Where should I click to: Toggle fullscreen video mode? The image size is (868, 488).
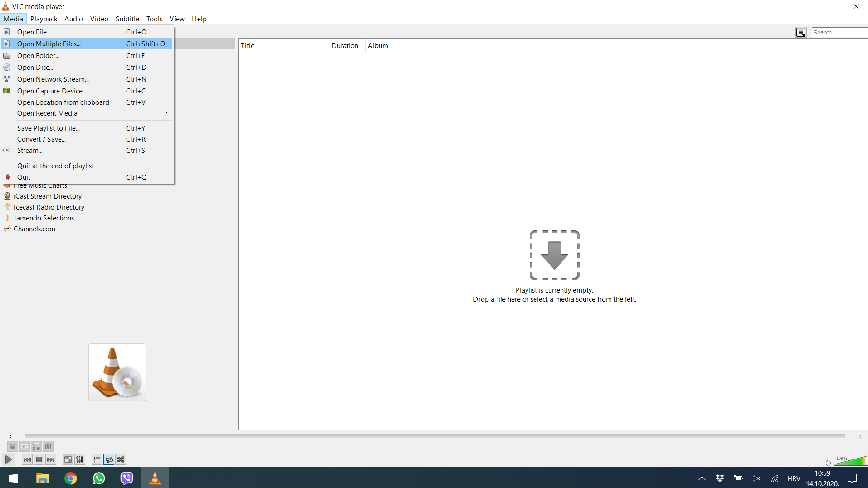click(68, 459)
